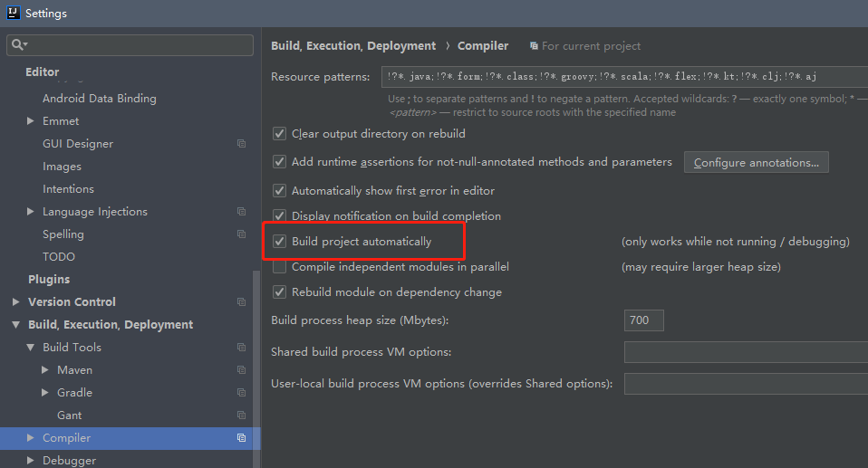This screenshot has width=868, height=468.
Task: Click the per-project icon beside Language Injections
Action: tap(242, 212)
